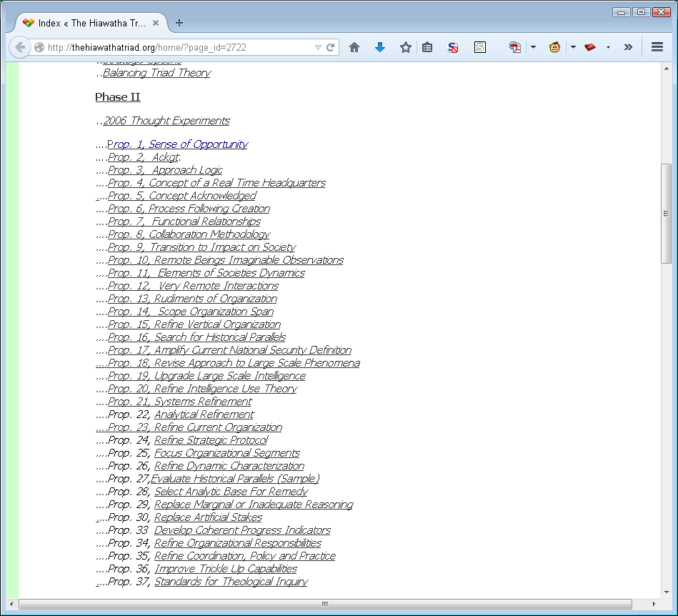Image resolution: width=678 pixels, height=616 pixels.
Task: Open the Replace Artificial Stakes link
Action: (x=208, y=517)
